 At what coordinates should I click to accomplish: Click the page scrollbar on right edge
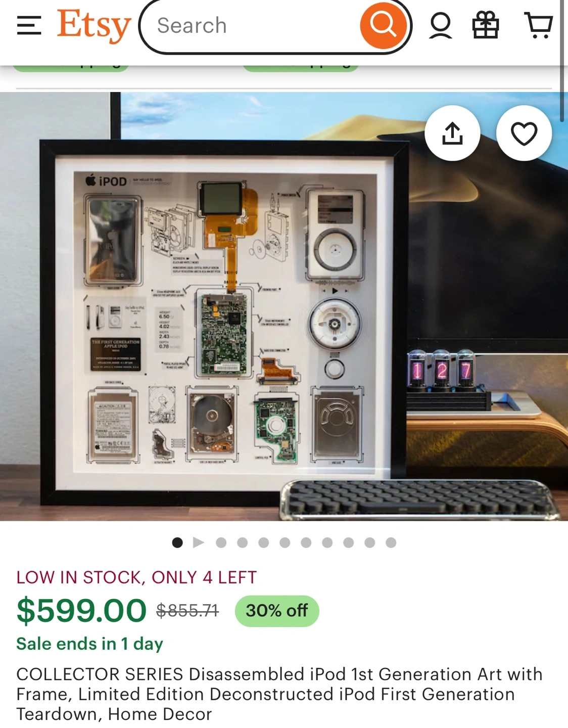point(562,61)
